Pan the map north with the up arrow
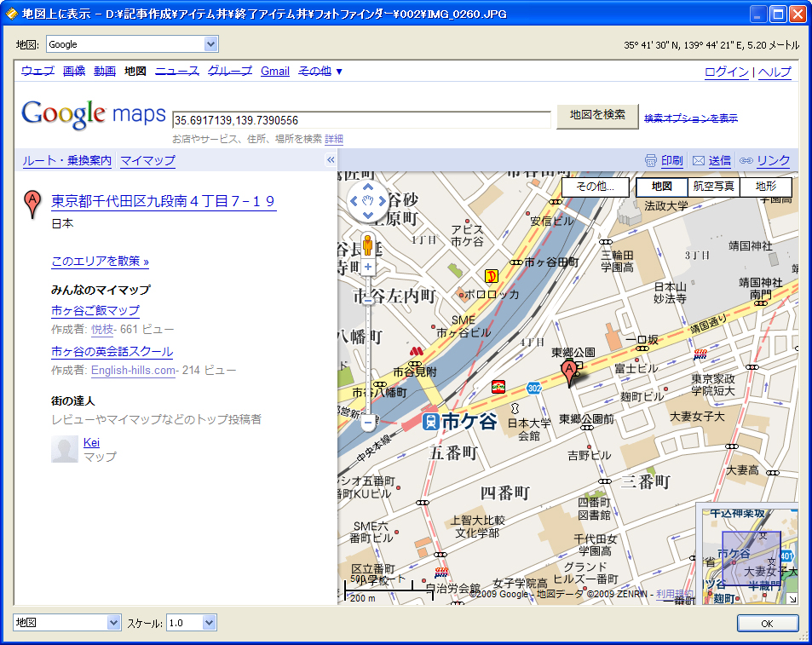 [366, 187]
